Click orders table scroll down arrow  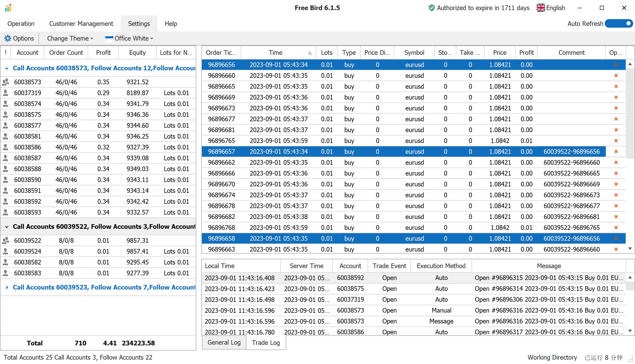pos(630,249)
